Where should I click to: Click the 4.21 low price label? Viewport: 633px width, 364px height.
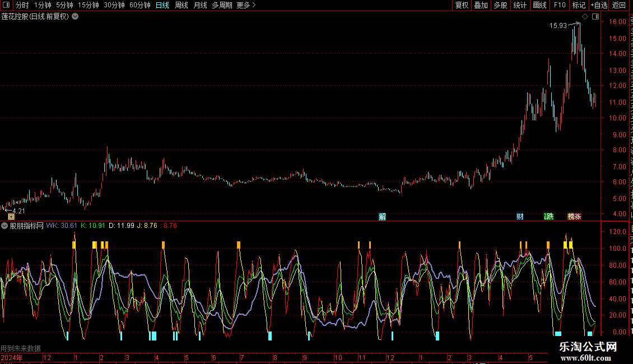point(18,211)
